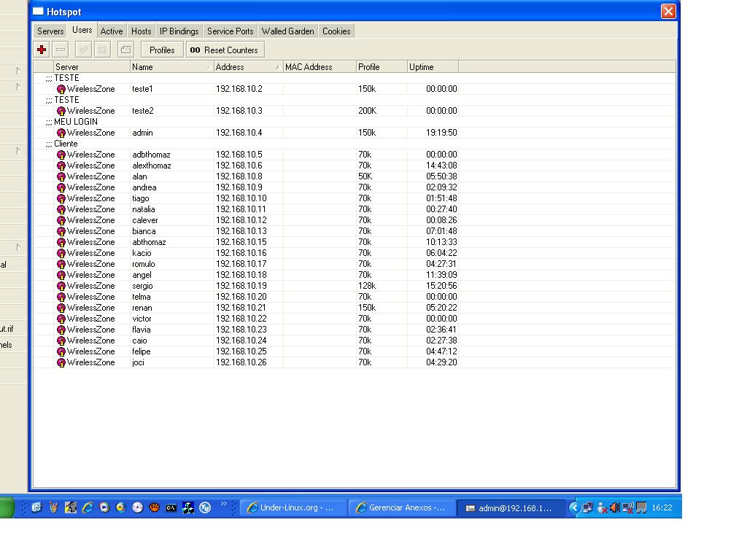The image size is (747, 560).
Task: Click the cross Disable toolbar icon
Action: (x=102, y=50)
